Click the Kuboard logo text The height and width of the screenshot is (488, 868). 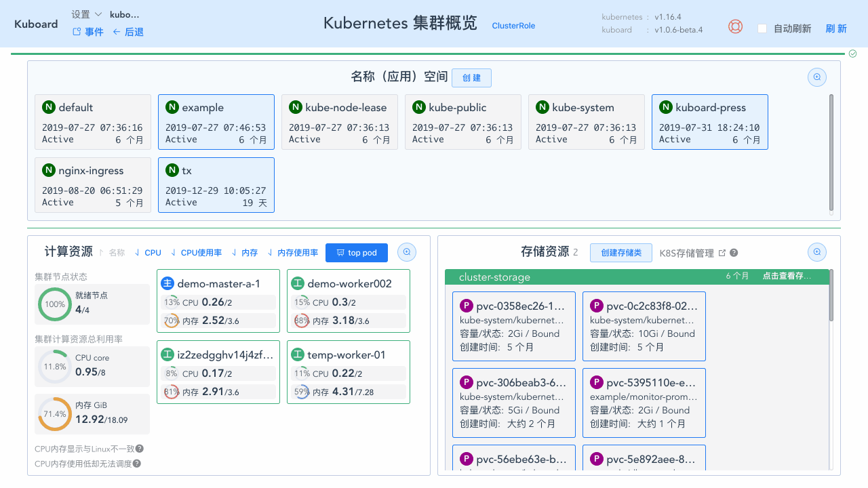(36, 24)
